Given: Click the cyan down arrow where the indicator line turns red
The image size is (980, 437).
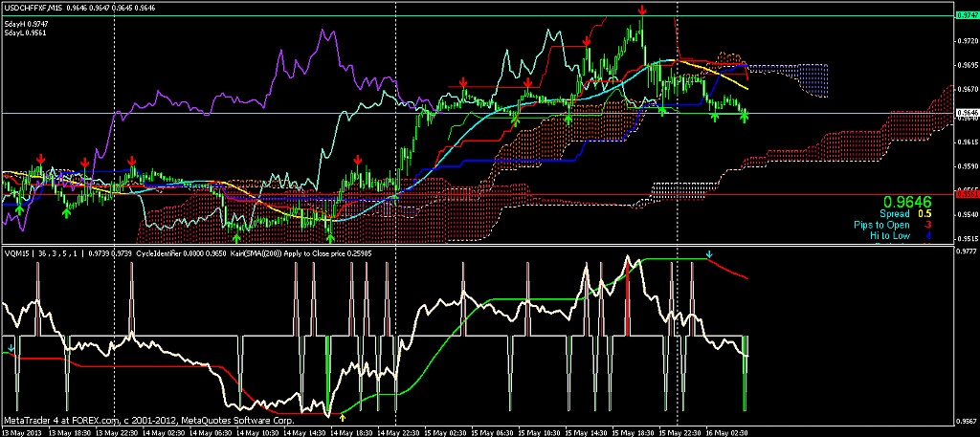Looking at the screenshot, I should point(709,254).
